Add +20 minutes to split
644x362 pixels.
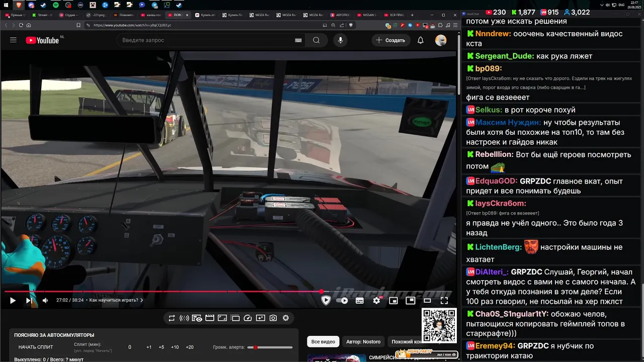coord(190,347)
